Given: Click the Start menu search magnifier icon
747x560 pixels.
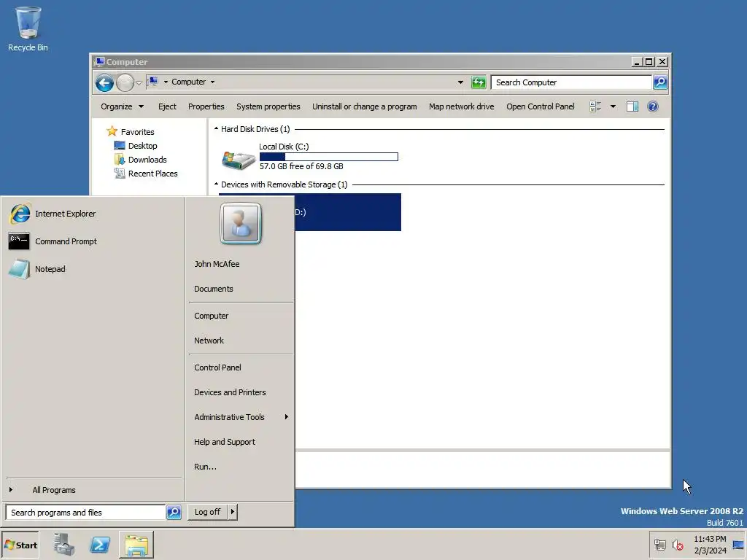Looking at the screenshot, I should tap(174, 513).
